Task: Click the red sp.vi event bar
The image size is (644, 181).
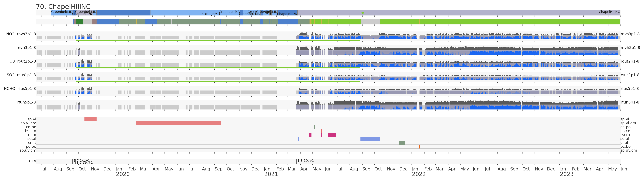Action: 90,119
